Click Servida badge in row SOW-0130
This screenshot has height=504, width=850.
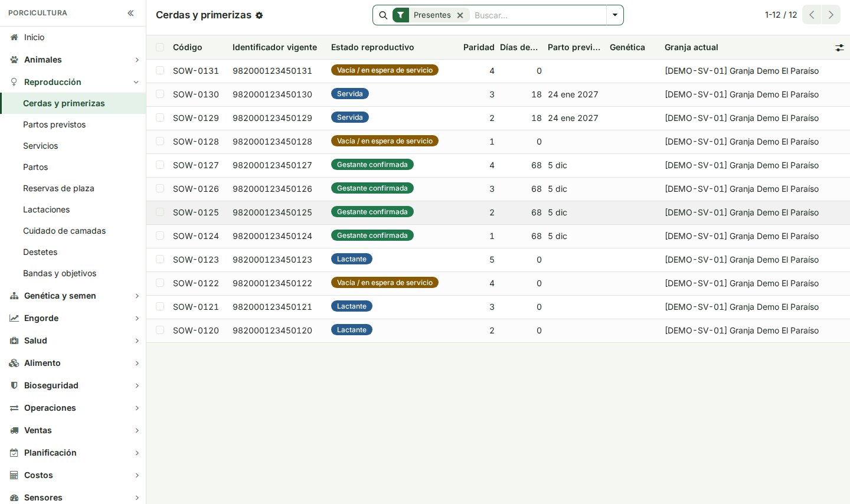(x=350, y=94)
